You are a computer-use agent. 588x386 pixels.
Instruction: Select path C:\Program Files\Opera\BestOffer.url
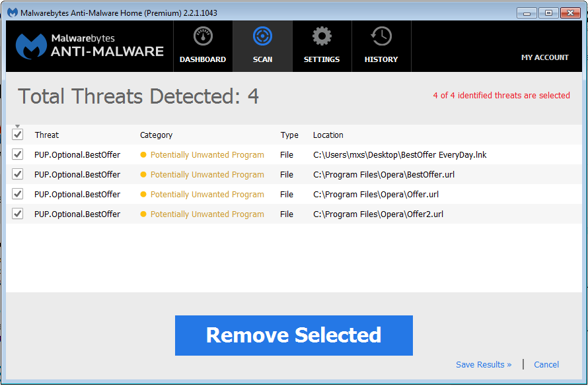384,175
